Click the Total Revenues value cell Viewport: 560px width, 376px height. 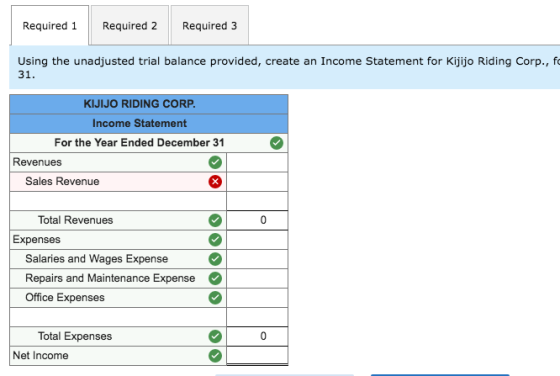257,220
